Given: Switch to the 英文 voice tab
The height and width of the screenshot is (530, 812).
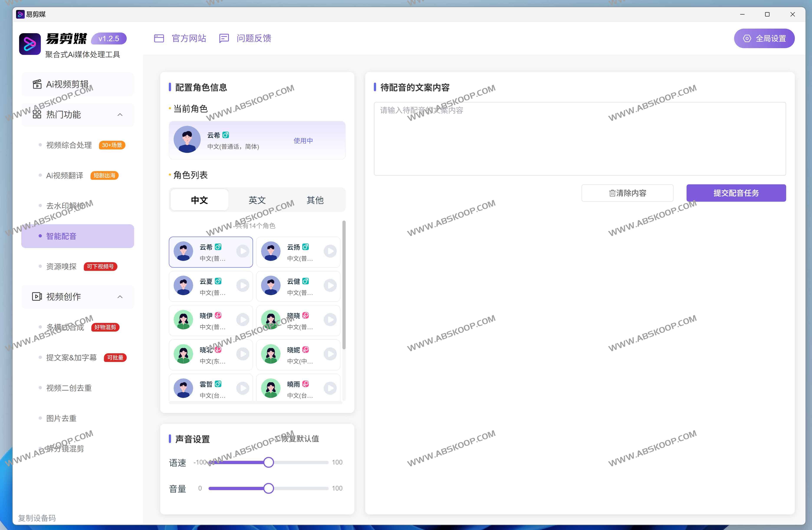Looking at the screenshot, I should (257, 200).
